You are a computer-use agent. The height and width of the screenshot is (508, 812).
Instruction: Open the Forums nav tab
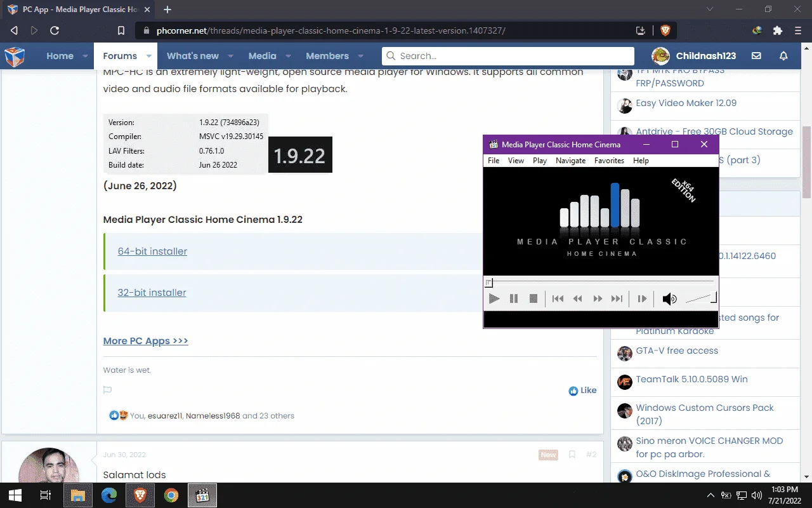(x=120, y=56)
